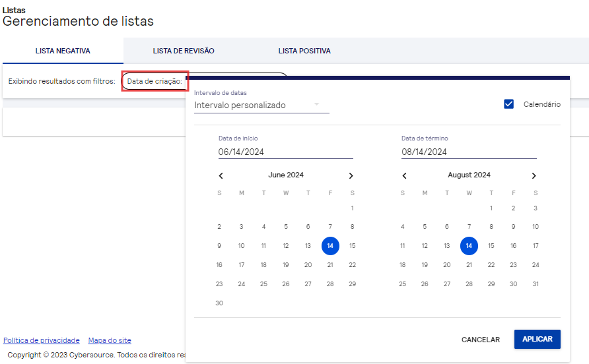Open the Intervalo de datas dropdown

click(261, 105)
